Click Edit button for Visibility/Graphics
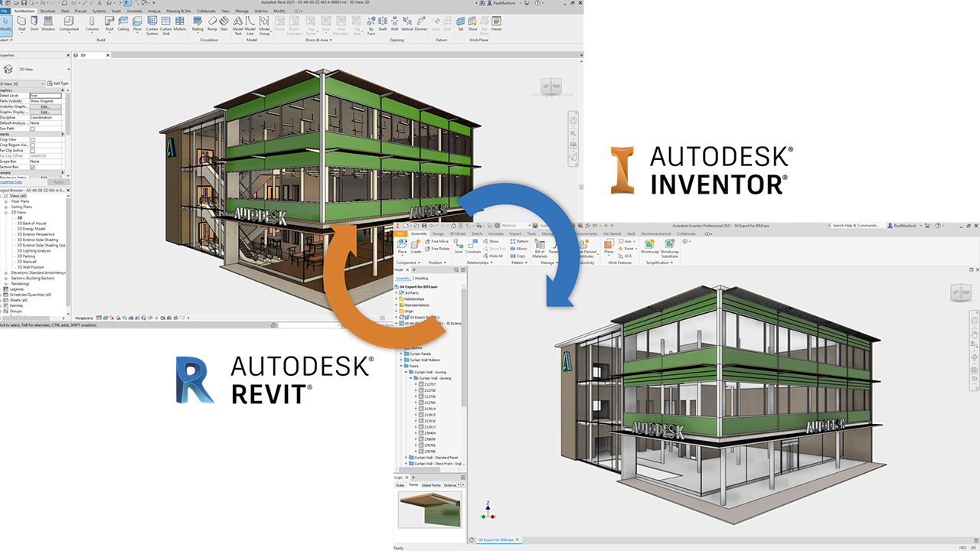The image size is (980, 551). point(45,106)
